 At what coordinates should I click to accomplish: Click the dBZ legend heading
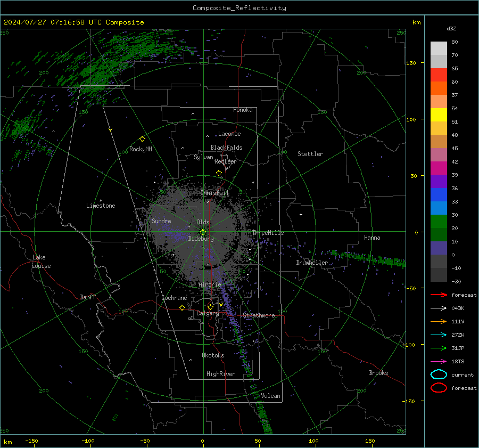tap(451, 28)
